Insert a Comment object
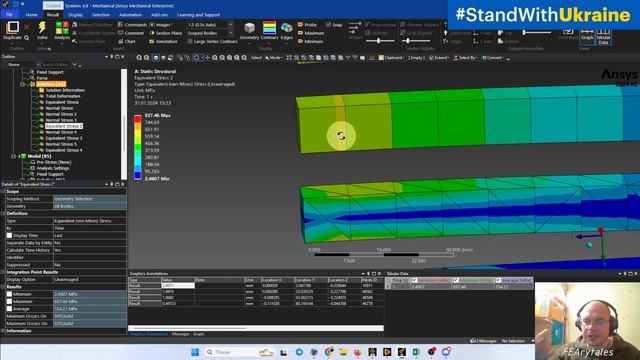 (x=131, y=33)
